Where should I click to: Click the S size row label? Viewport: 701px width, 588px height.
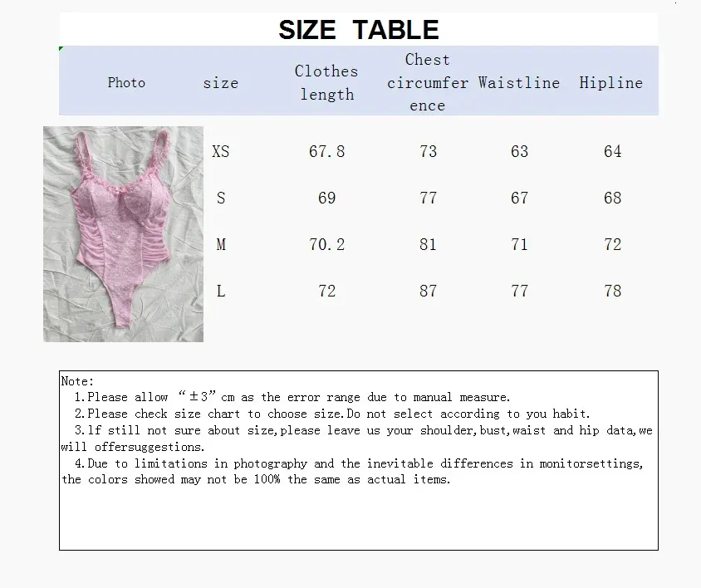coord(221,198)
